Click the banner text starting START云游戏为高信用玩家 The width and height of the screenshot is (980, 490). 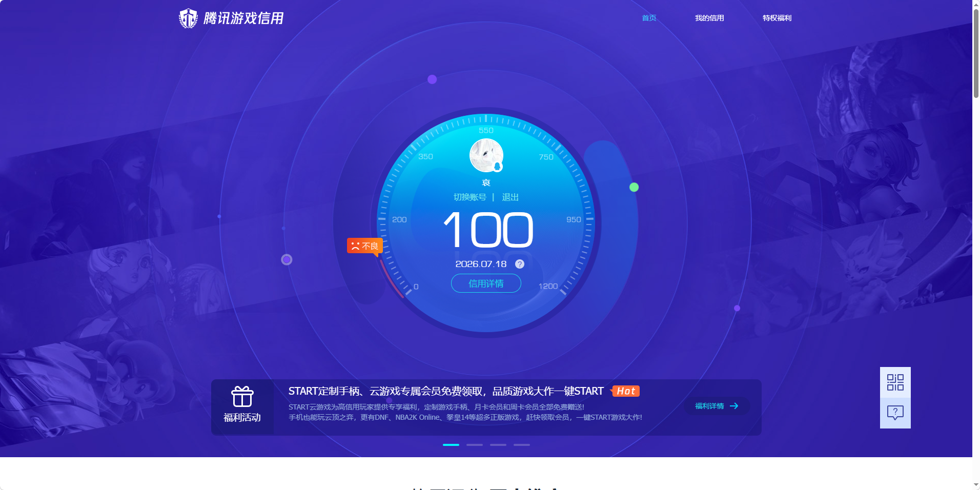pyautogui.click(x=436, y=407)
